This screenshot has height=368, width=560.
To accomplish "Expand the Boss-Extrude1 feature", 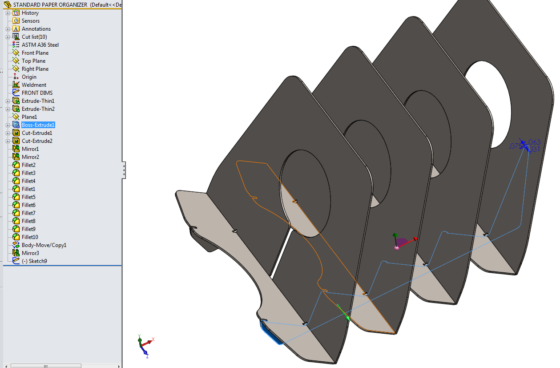I will 8,125.
